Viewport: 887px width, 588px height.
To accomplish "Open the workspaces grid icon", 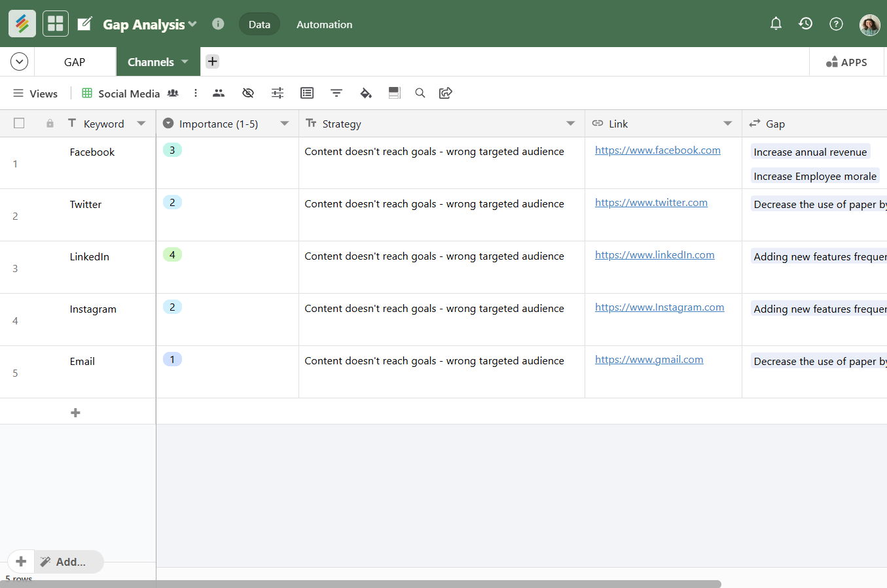I will coord(56,24).
